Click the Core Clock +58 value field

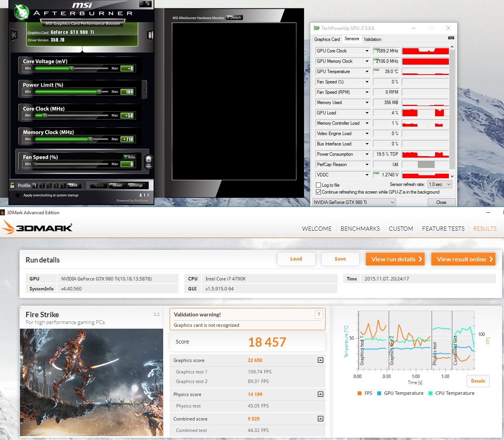pos(127,116)
